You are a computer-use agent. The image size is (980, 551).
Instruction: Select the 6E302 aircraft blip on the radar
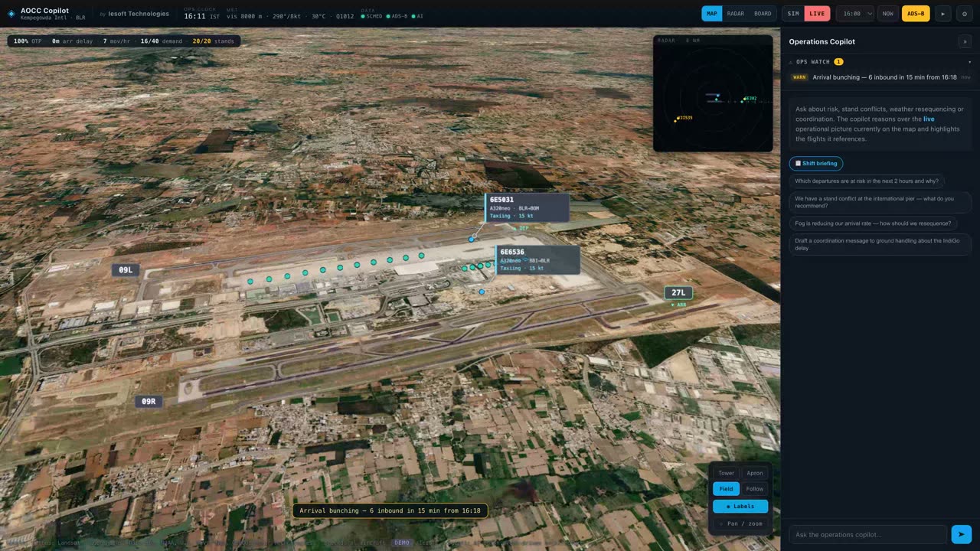click(x=743, y=99)
